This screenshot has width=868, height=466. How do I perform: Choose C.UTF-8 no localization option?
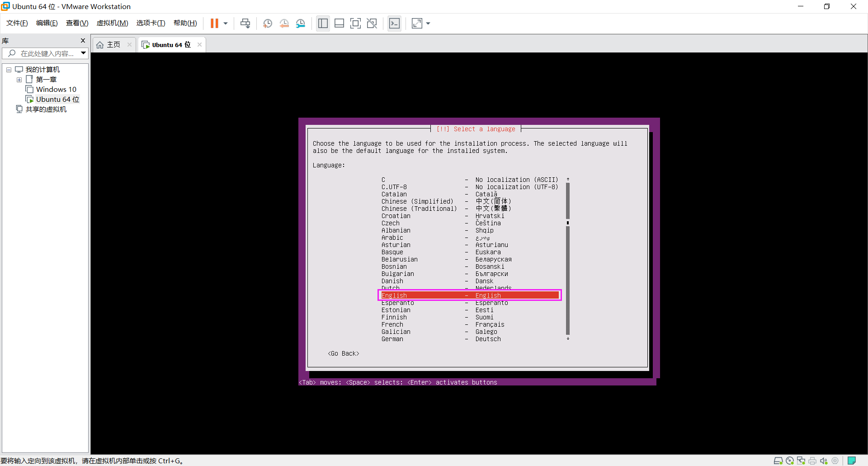pos(470,187)
